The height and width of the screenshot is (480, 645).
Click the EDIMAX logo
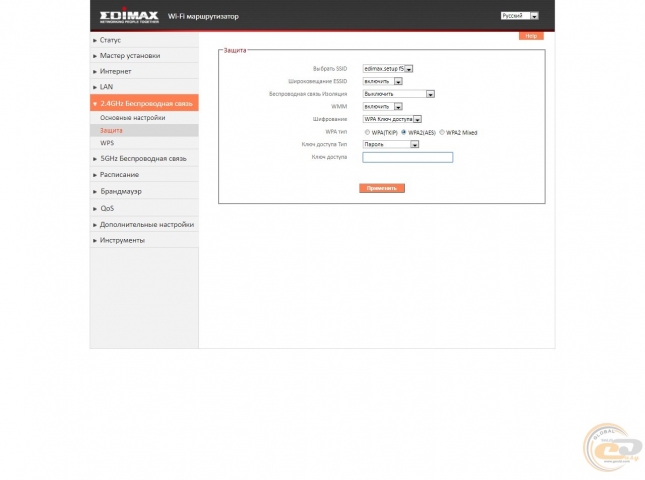(129, 16)
